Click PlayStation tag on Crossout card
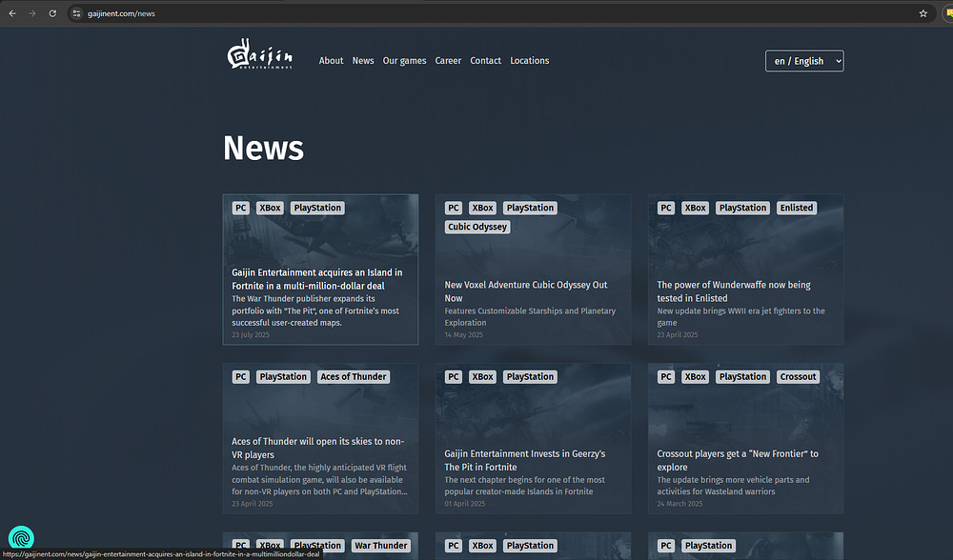Viewport: 953px width, 560px height. pos(742,376)
